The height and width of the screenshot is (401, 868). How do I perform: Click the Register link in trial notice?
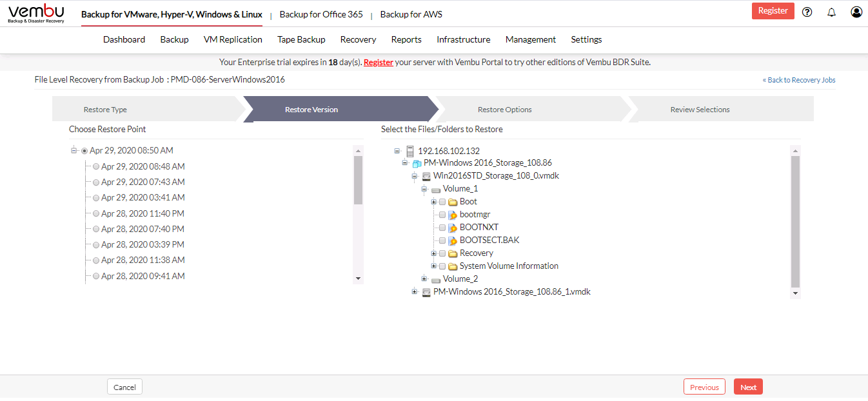click(x=379, y=63)
